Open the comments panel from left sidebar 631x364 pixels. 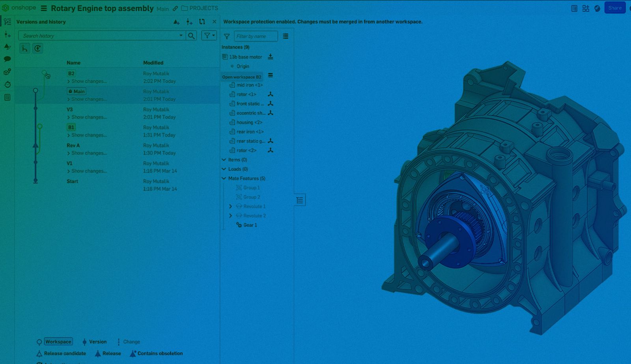tap(7, 59)
